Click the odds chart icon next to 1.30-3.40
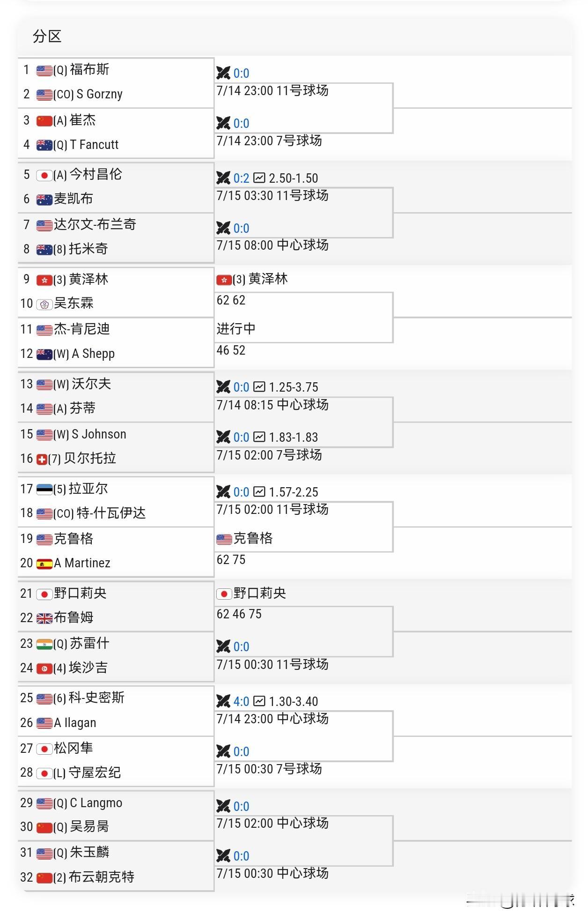Screen dimensions: 588x921 259,701
